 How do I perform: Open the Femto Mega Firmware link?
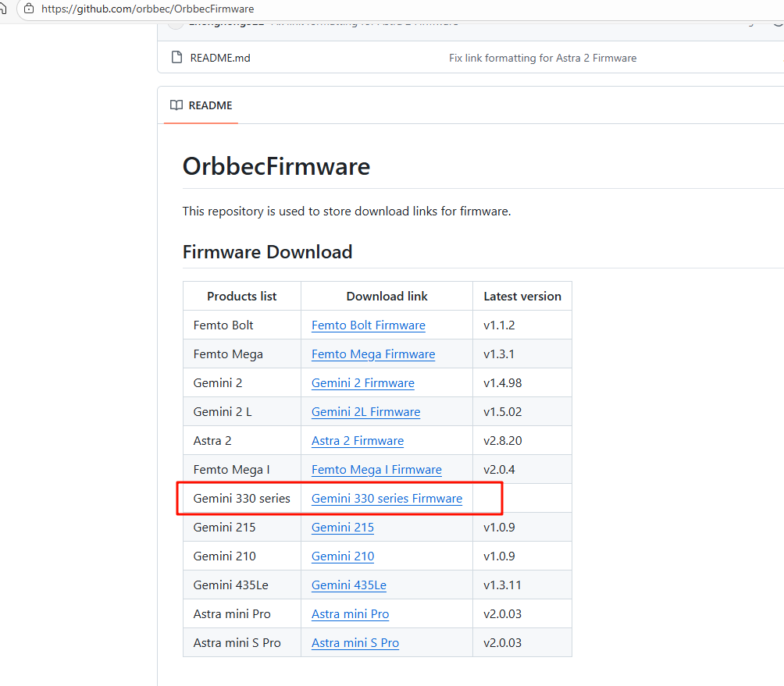tap(372, 354)
